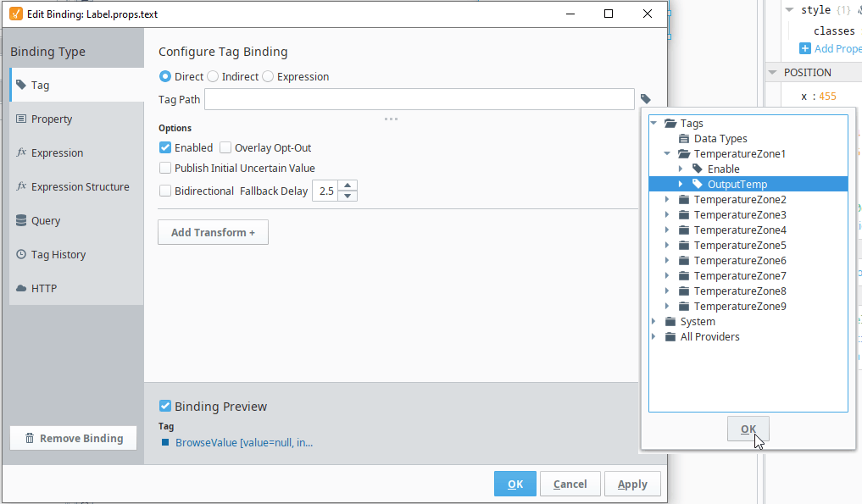Check the Overlay Opt-Out checkbox
The height and width of the screenshot is (504, 862).
point(225,147)
